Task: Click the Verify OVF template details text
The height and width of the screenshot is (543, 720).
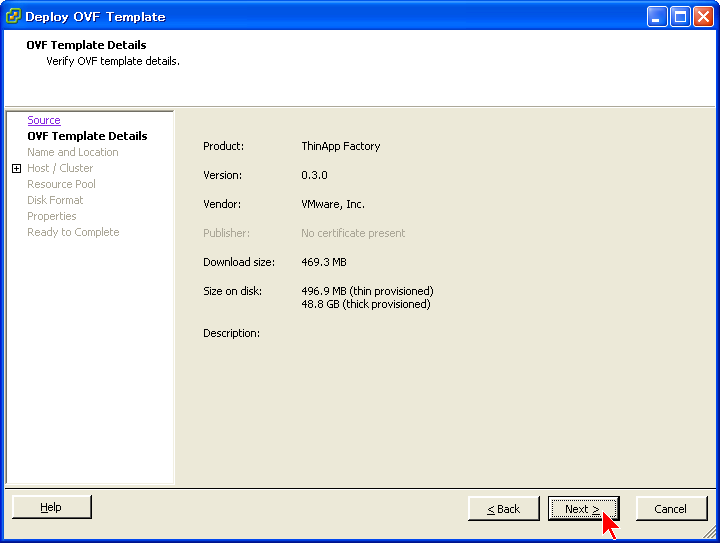Action: point(113,61)
